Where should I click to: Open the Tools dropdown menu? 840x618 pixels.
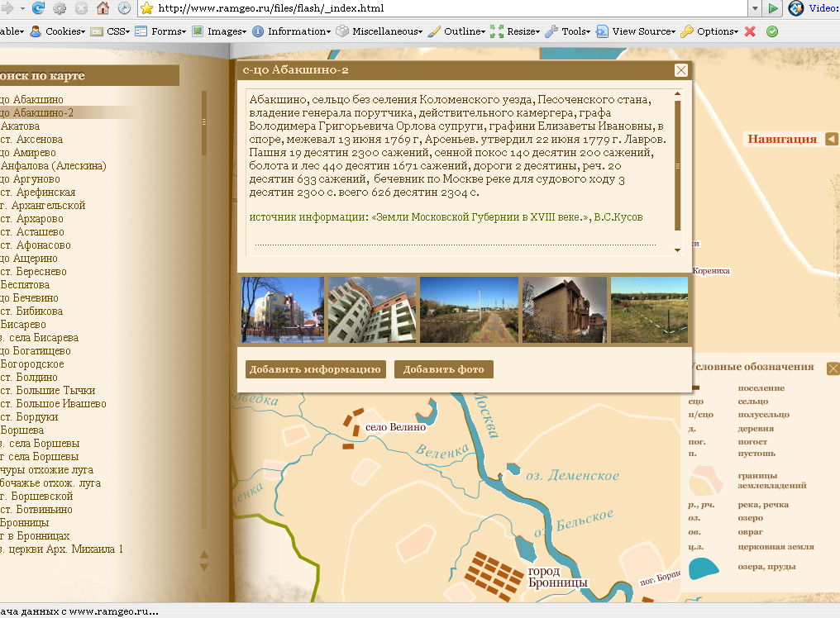coord(568,31)
